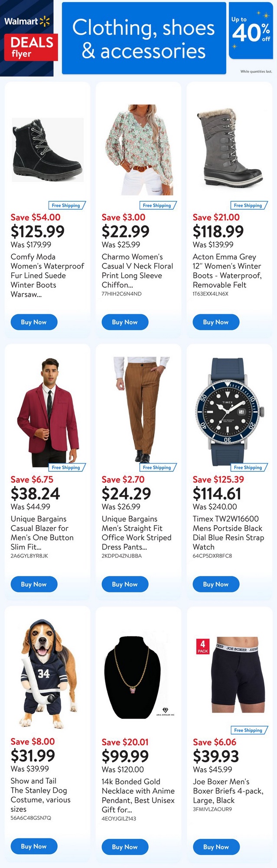The width and height of the screenshot is (277, 868).
Task: Open the Clothing, shoes & accessories banner
Action: tap(144, 38)
